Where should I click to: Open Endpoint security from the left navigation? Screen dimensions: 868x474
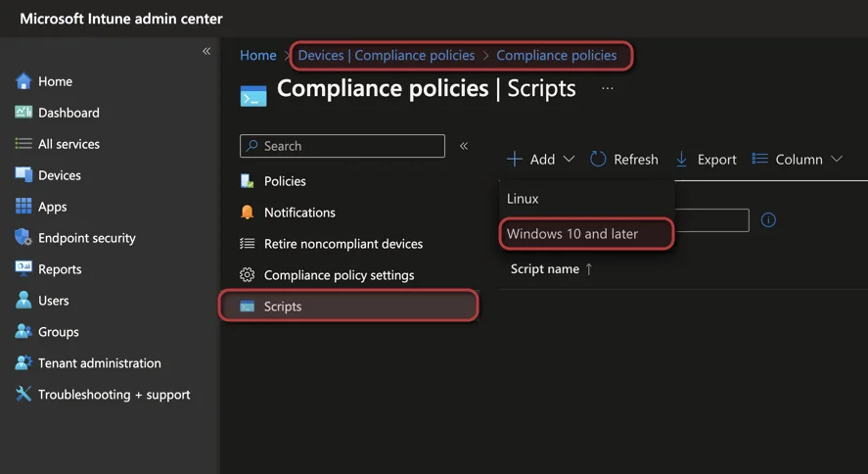point(87,238)
